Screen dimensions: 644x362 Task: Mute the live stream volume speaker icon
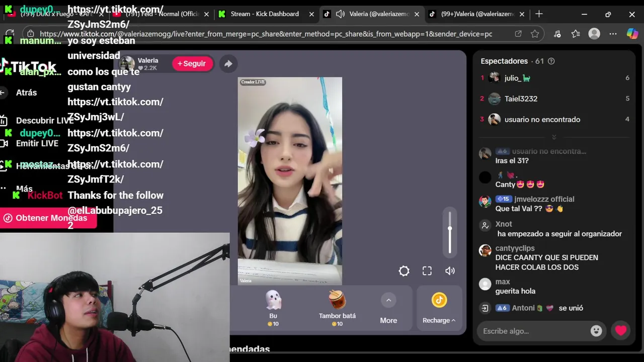pos(450,271)
